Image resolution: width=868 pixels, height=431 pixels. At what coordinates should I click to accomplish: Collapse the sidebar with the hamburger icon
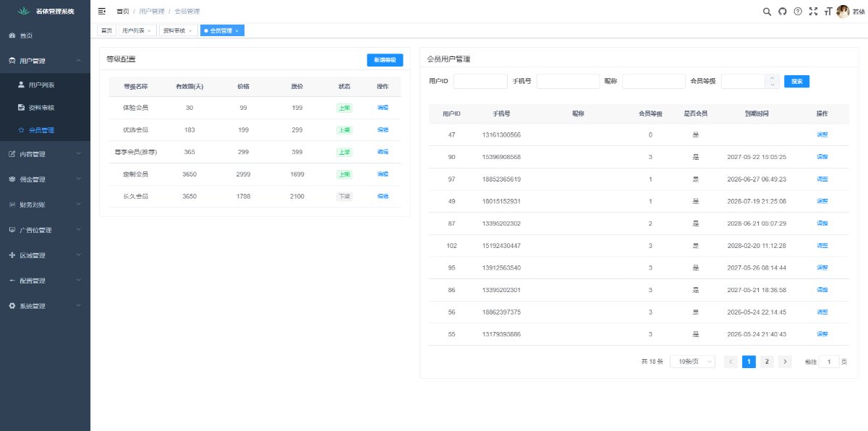pos(101,11)
